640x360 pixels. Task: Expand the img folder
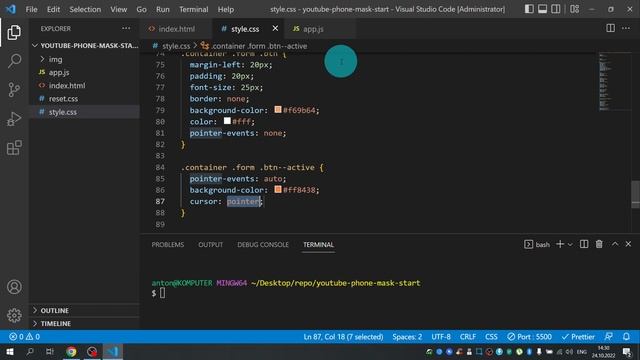84,59
